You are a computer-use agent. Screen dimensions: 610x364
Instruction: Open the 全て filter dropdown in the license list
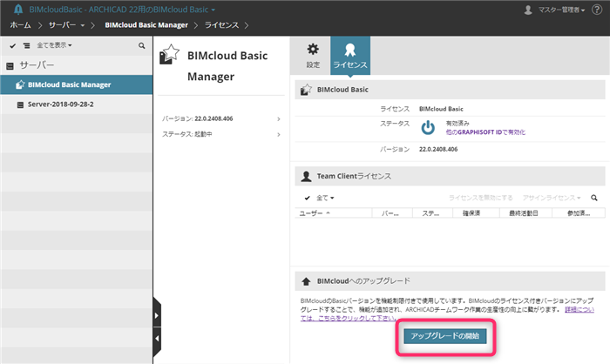(x=325, y=198)
